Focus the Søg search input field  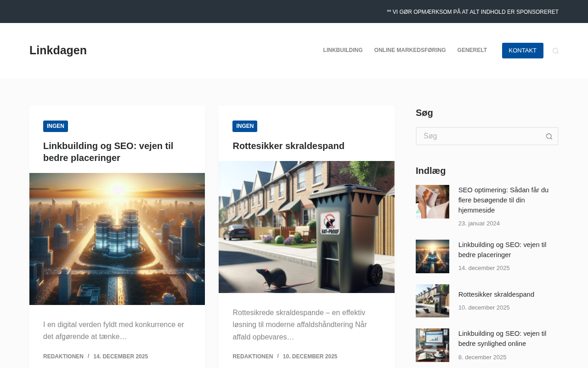pos(478,136)
